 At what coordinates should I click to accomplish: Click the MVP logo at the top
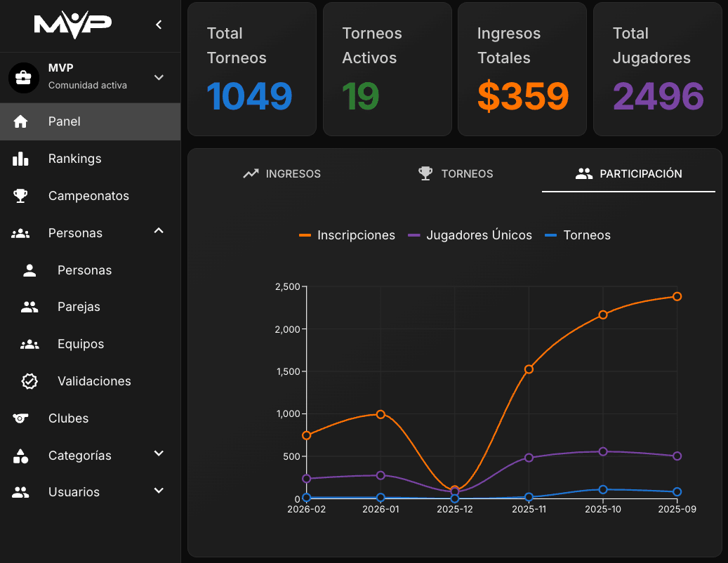coord(73,24)
